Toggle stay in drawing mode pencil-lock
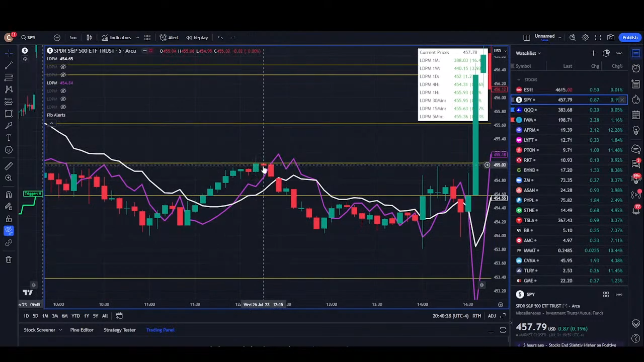The width and height of the screenshot is (644, 362). pos(9,207)
